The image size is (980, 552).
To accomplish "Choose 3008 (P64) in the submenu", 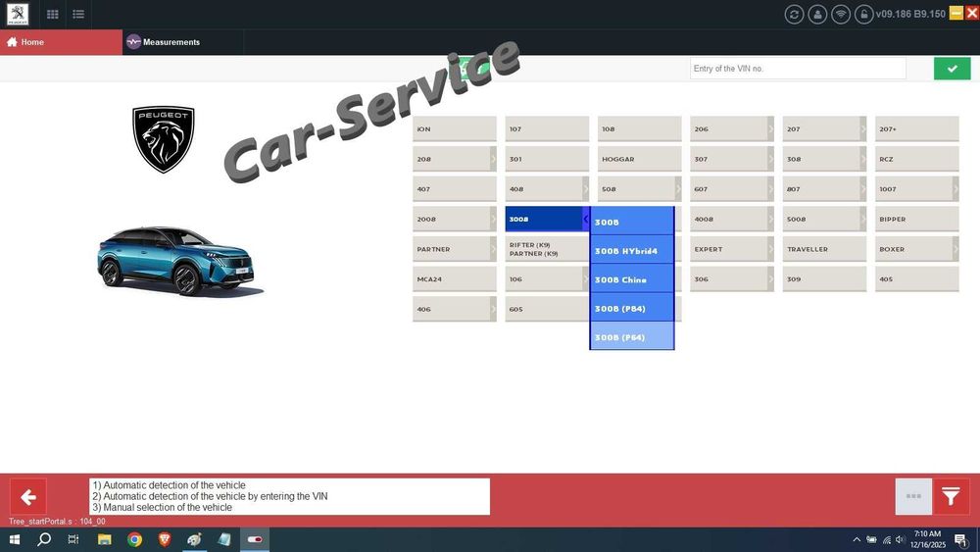I will pos(632,337).
